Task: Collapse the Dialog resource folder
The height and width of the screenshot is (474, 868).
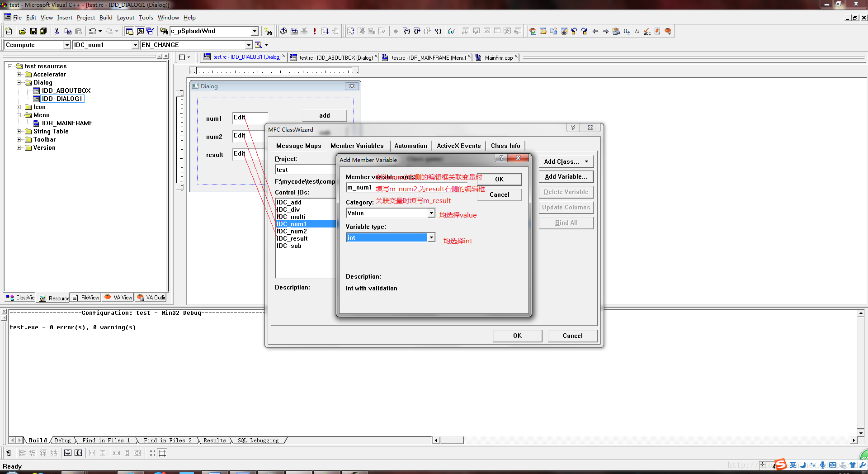Action: click(19, 82)
